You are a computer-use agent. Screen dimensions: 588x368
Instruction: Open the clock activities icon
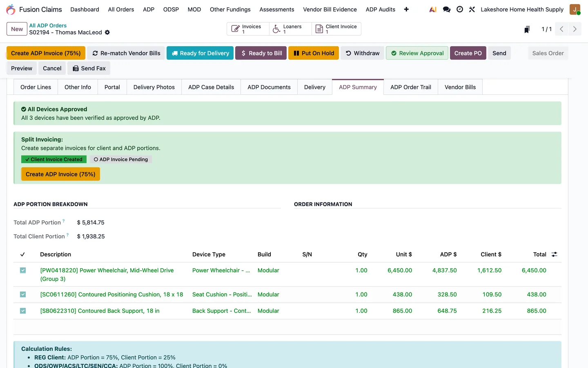(x=460, y=9)
